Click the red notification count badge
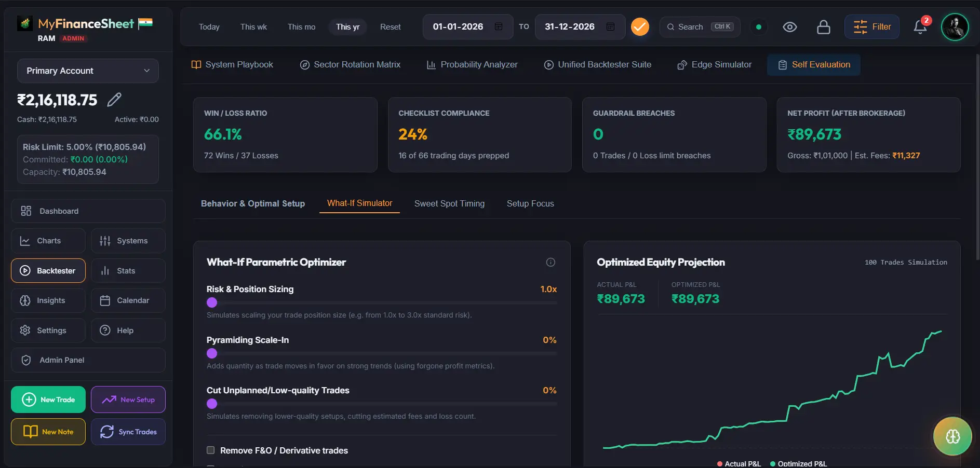Image resolution: width=980 pixels, height=468 pixels. coord(926,21)
